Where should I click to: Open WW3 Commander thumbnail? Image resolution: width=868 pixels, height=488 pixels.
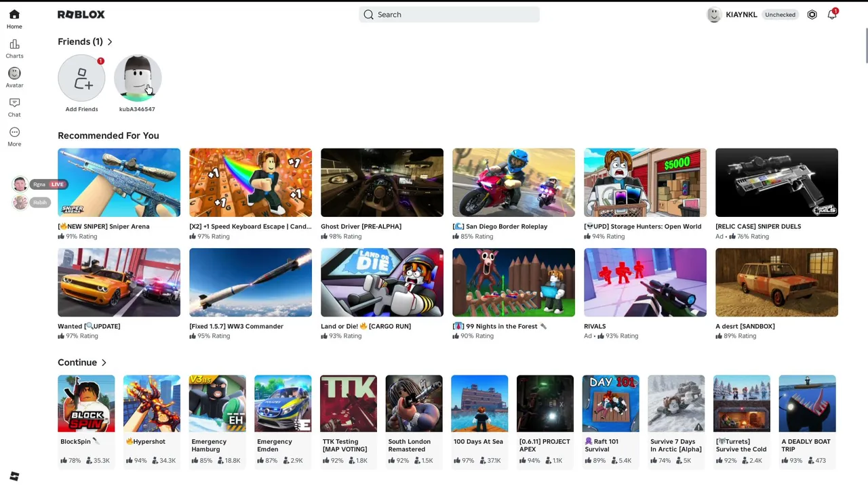tap(251, 283)
